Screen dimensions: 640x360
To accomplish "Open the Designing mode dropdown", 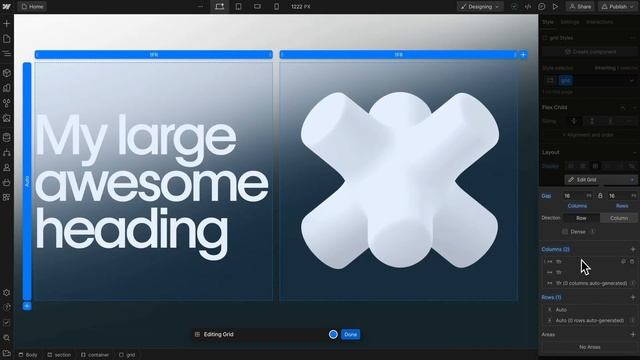I will coord(480,7).
